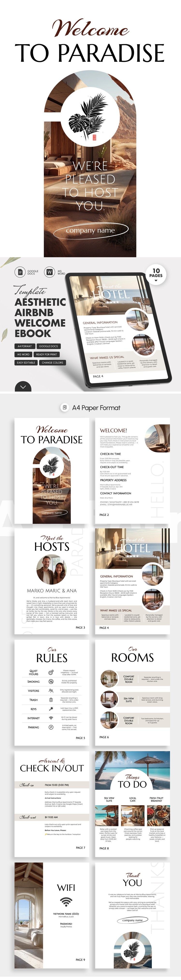Click the 'PAGE 5' label
This screenshot has height=980, width=181.
coord(80,738)
